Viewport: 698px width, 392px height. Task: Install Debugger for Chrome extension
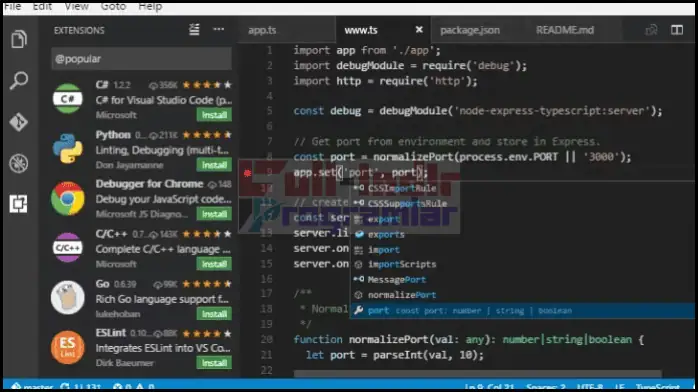point(214,214)
